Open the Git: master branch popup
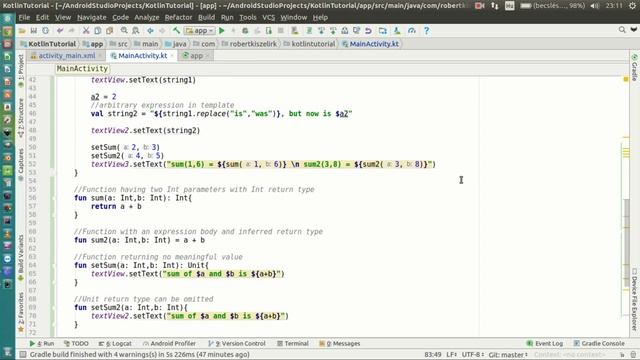The image size is (640, 360). (508, 354)
